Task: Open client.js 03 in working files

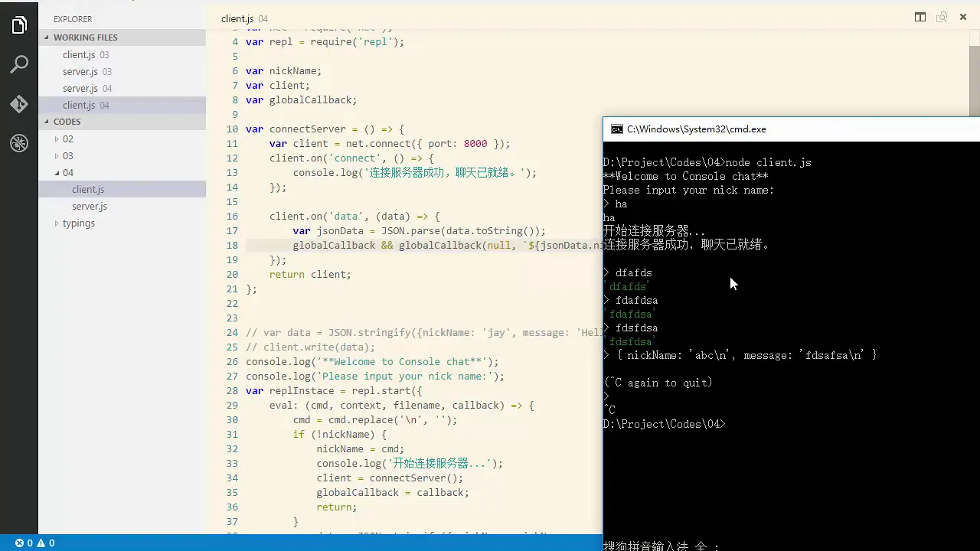Action: pyautogui.click(x=122, y=55)
